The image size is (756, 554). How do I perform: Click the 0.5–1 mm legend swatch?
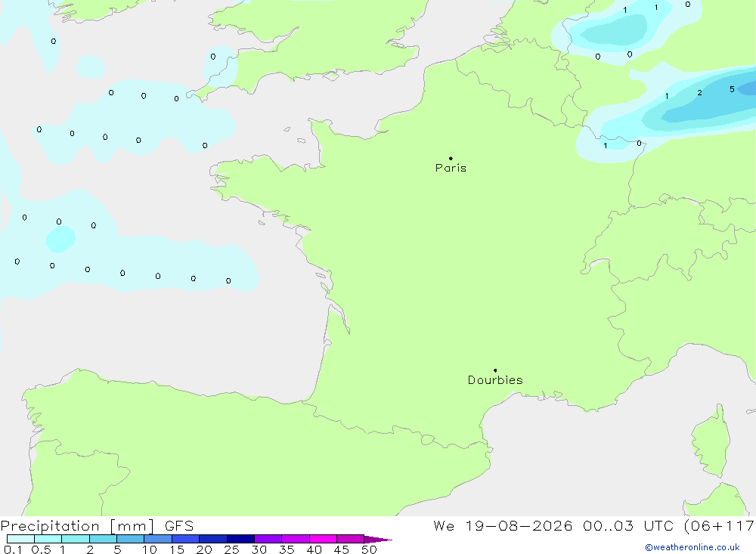(48, 539)
